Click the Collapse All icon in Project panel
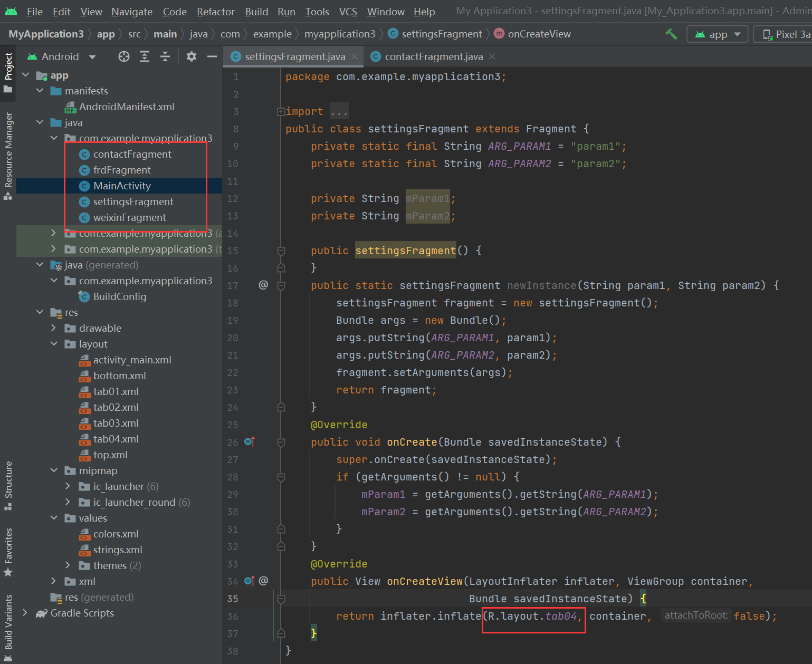Screen dimensions: 812x664 [165, 56]
